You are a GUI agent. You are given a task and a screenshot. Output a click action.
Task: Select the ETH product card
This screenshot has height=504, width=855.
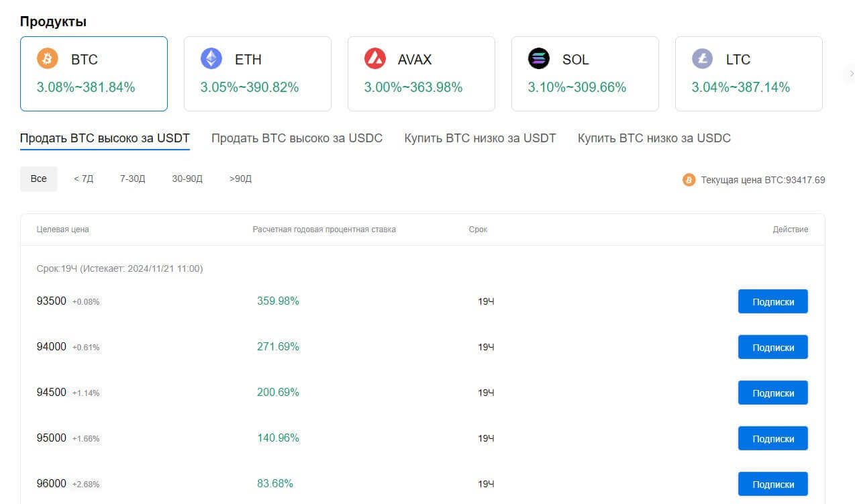pos(257,73)
